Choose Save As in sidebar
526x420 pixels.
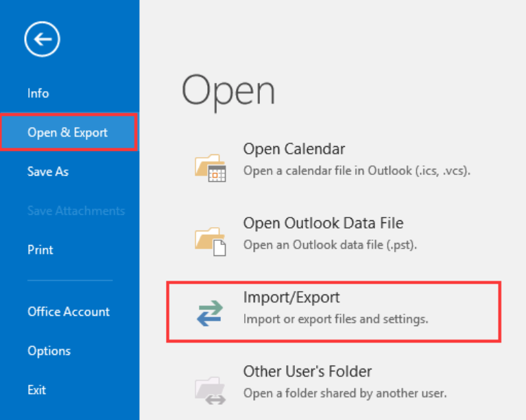click(48, 172)
